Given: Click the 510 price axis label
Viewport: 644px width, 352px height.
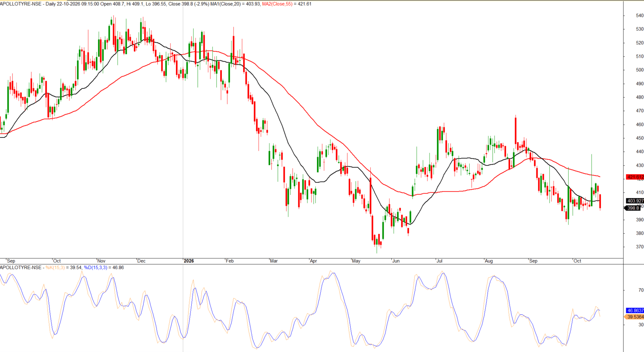Looking at the screenshot, I should 640,57.
